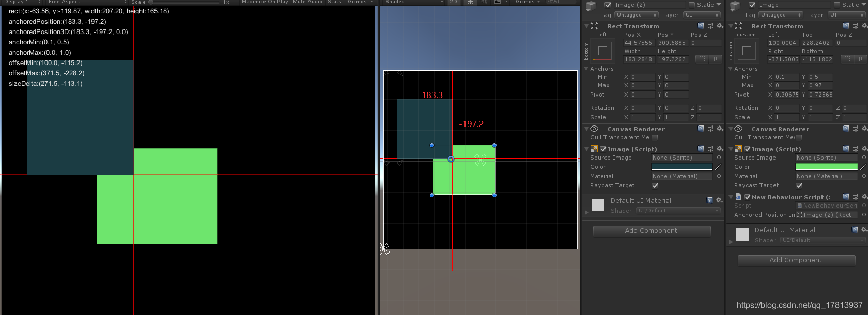Pick Source Image sprite in Image (2) inspector
868x315 pixels.
click(719, 157)
